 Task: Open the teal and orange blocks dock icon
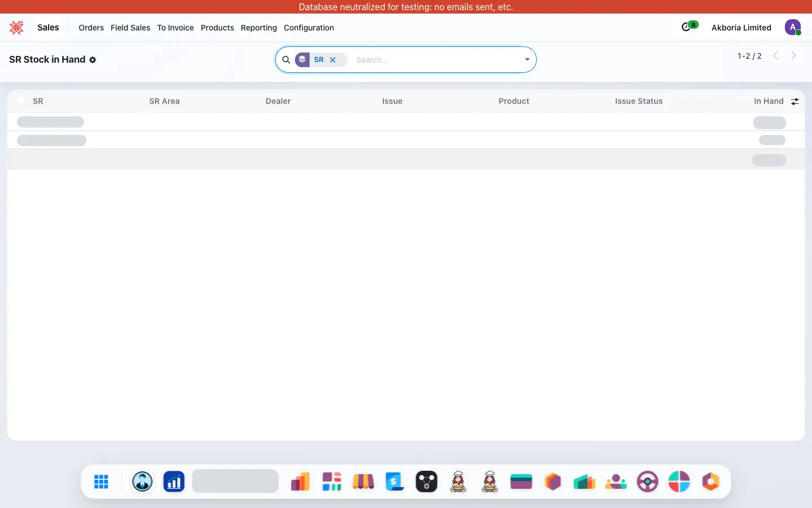click(585, 482)
